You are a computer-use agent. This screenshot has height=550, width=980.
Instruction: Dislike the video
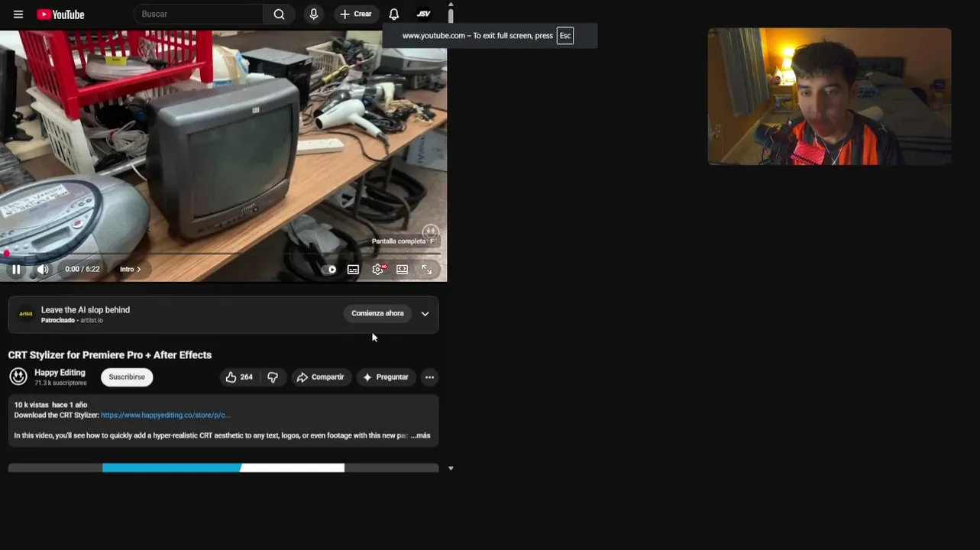click(273, 377)
